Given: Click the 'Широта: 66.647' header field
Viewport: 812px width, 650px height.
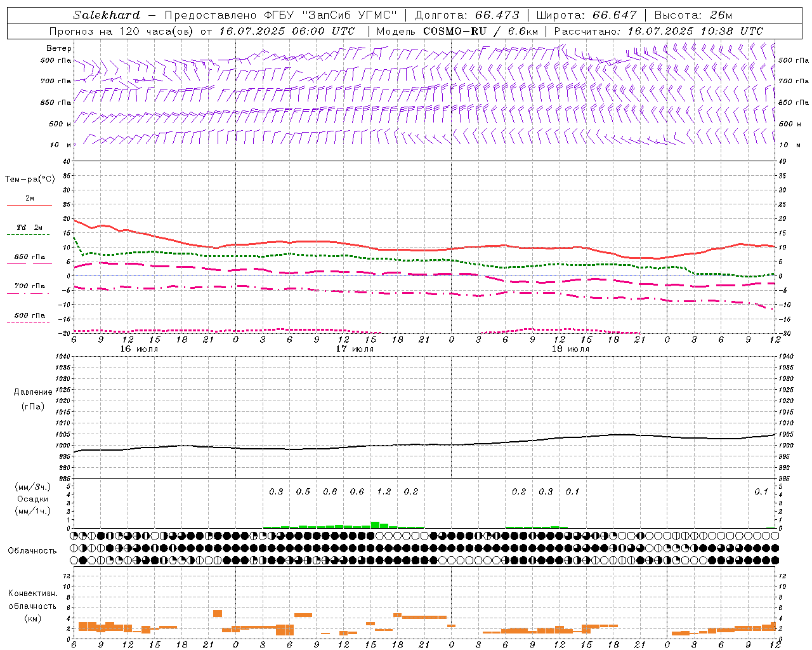Looking at the screenshot, I should click(x=586, y=15).
